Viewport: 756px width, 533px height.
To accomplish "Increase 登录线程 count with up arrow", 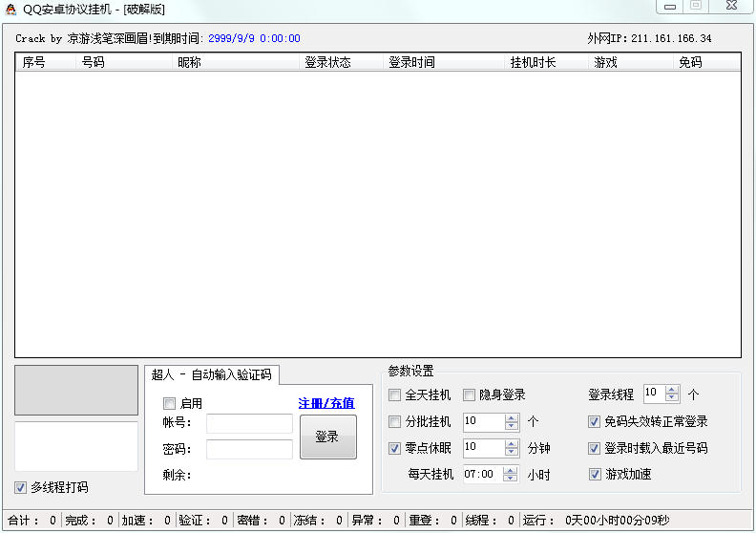I will click(673, 390).
